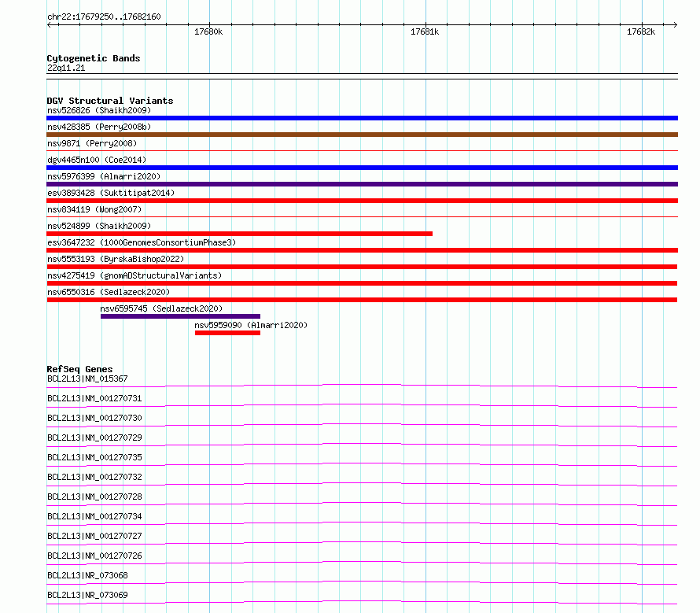Select BCL2L13|NM_001270735 transcript

(94, 457)
